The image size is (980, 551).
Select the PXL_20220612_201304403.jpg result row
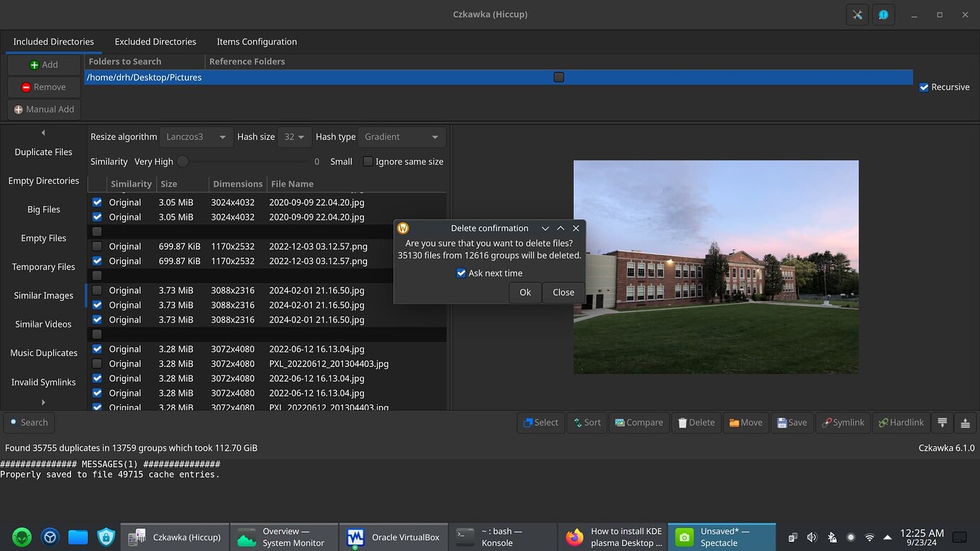click(329, 363)
